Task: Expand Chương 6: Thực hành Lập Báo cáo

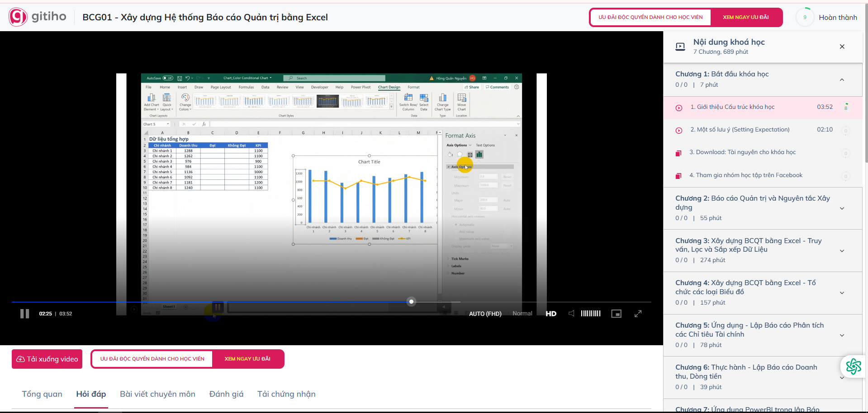Action: point(842,377)
